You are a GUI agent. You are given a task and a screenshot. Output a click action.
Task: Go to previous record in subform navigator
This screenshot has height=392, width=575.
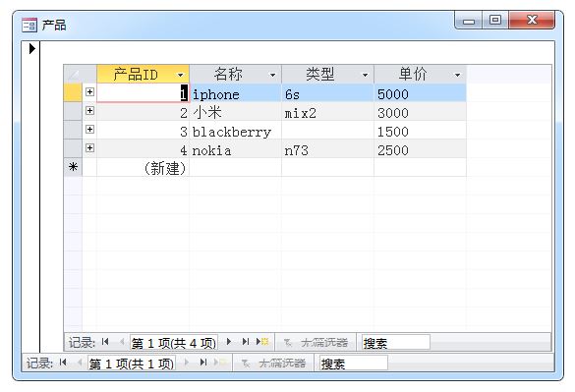click(122, 342)
